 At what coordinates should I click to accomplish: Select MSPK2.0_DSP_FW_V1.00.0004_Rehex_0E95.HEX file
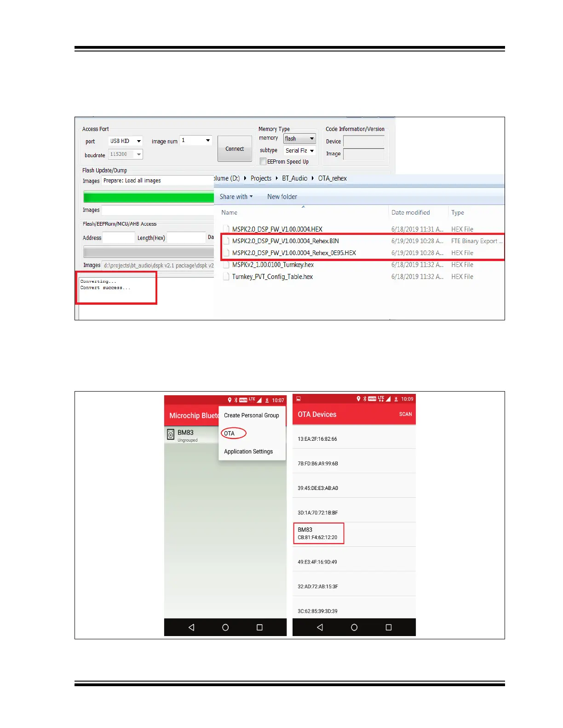[294, 253]
